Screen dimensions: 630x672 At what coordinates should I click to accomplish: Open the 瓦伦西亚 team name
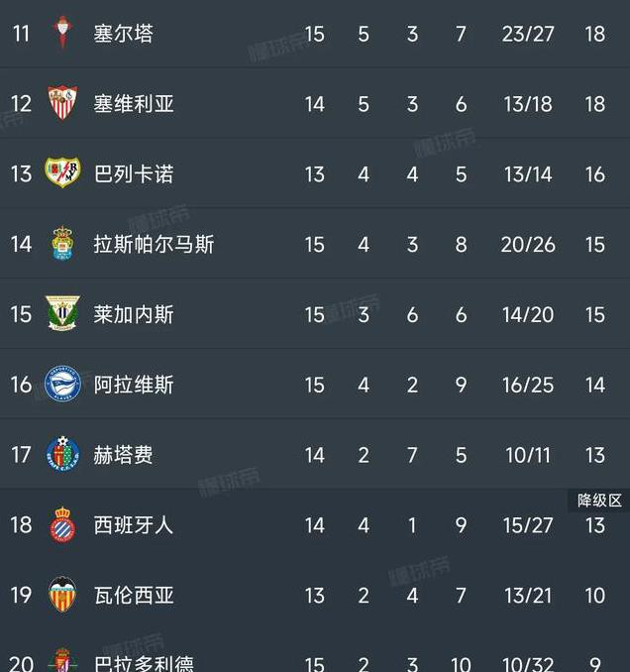(x=134, y=596)
